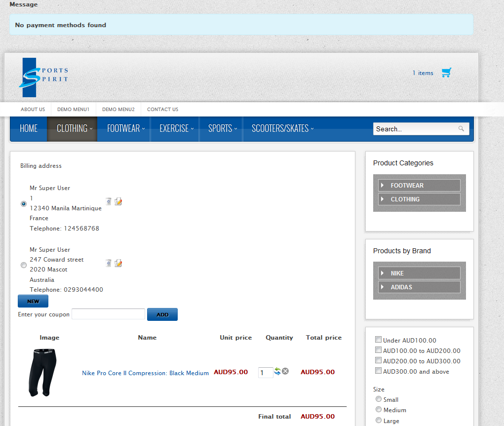Screen dimensions: 504x426
Task: Click the 1 items cart link
Action: pos(423,73)
